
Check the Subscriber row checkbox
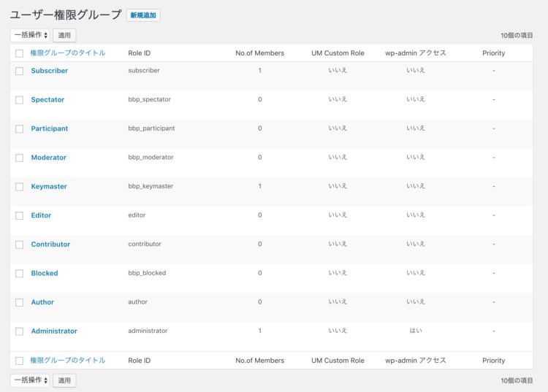(x=20, y=72)
